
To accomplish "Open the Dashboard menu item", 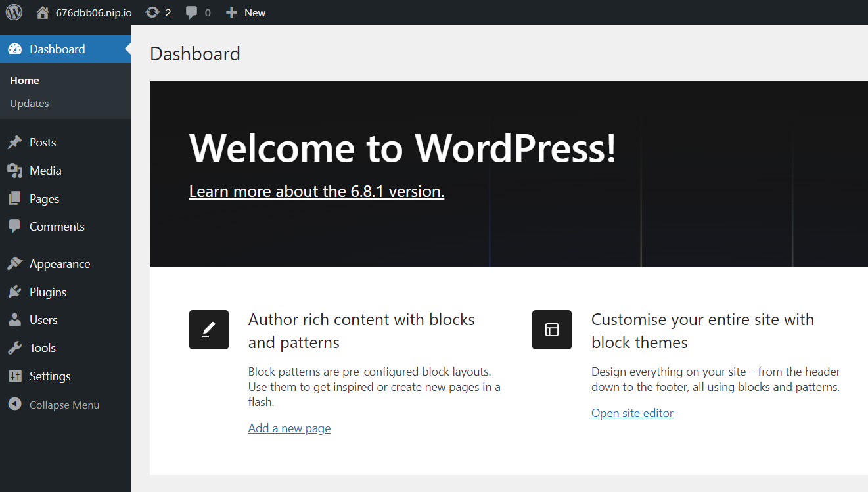I will pos(66,49).
